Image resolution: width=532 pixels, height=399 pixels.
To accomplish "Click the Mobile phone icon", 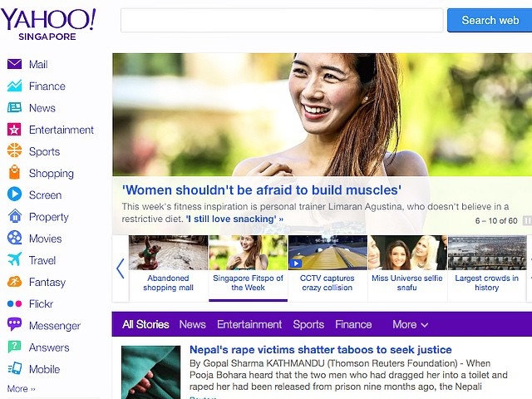I will click(15, 368).
